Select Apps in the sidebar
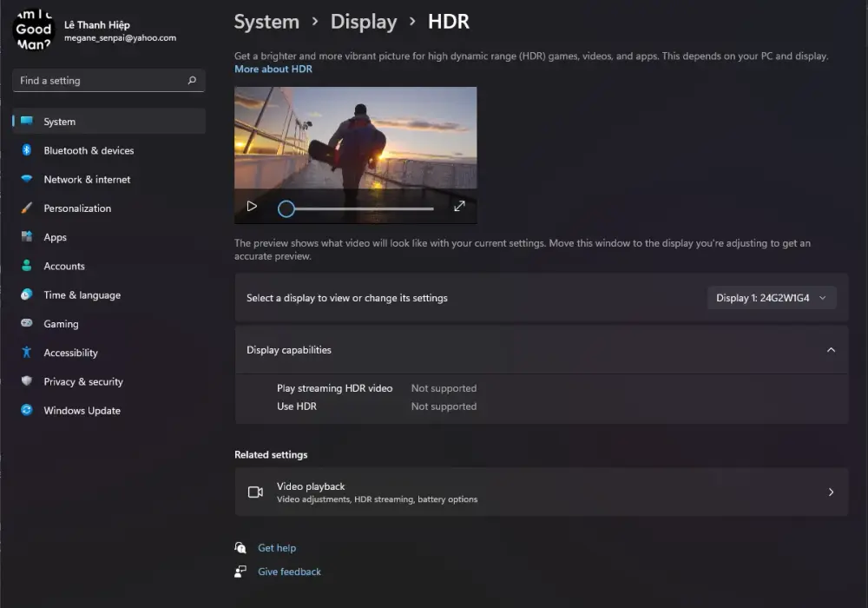868x608 pixels. click(x=108, y=237)
